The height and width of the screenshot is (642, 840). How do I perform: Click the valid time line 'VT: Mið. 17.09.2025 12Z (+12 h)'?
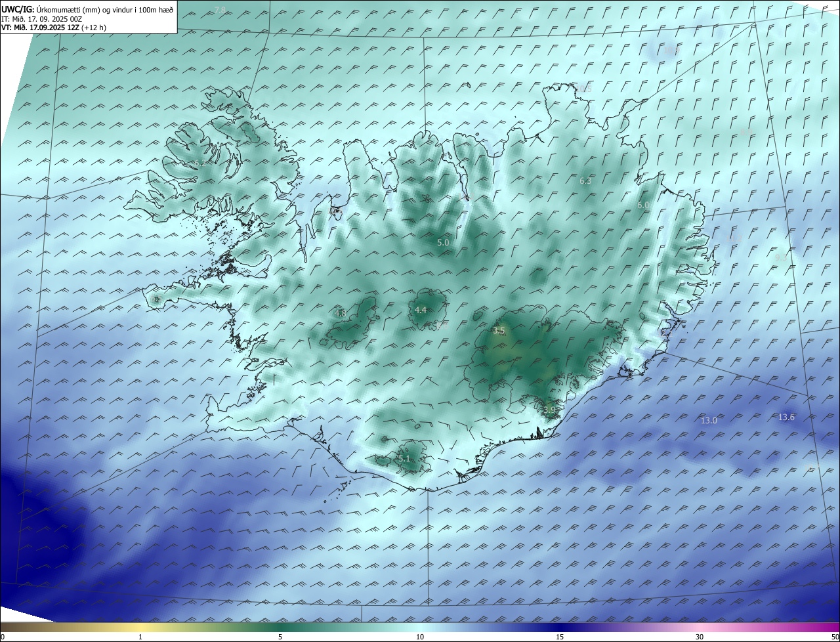click(54, 28)
